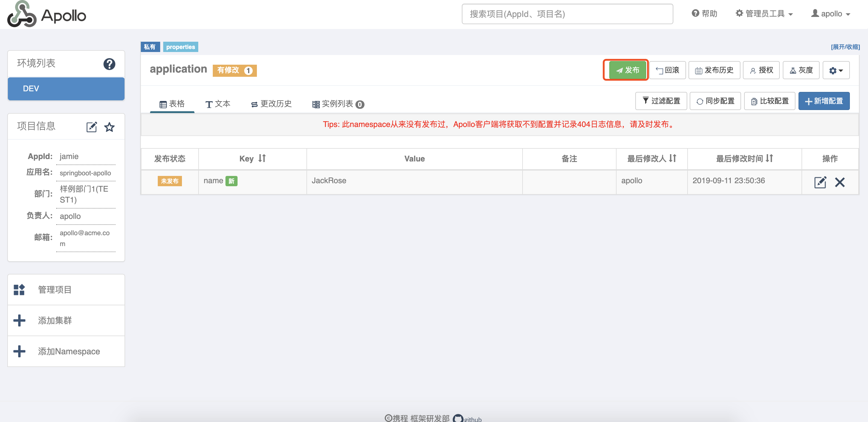Click the plus icon next to 添加集群
868x422 pixels.
19,320
